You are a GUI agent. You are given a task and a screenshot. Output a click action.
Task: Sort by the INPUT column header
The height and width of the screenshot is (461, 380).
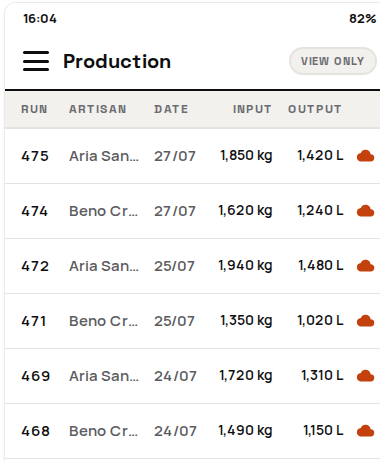(x=252, y=109)
